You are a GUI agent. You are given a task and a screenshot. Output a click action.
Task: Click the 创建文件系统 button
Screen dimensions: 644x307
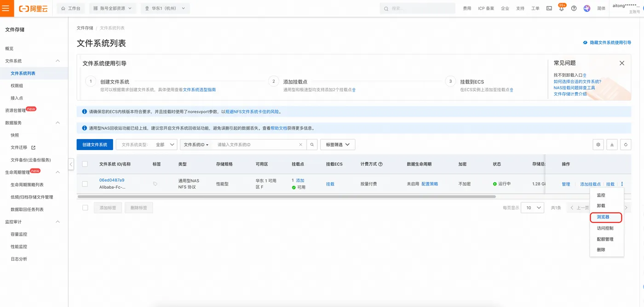[95, 145]
